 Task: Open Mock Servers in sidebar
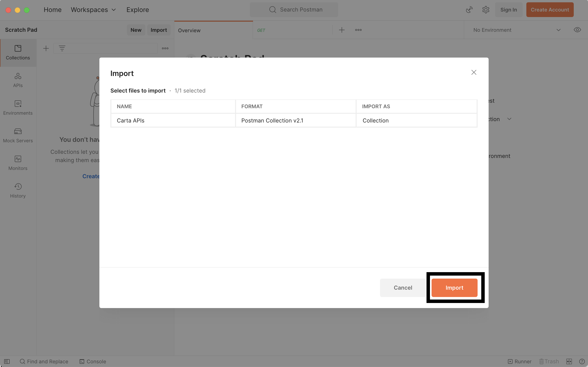(x=18, y=135)
